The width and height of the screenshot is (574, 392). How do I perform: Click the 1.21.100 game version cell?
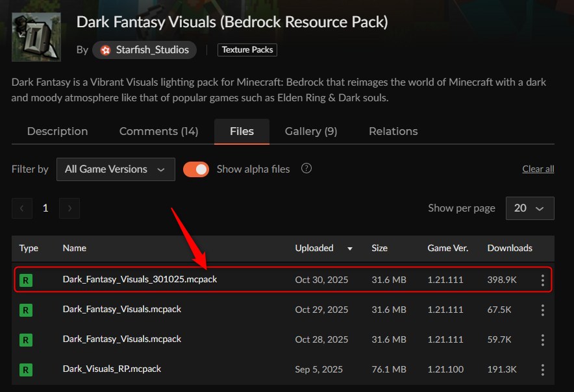[x=445, y=369]
